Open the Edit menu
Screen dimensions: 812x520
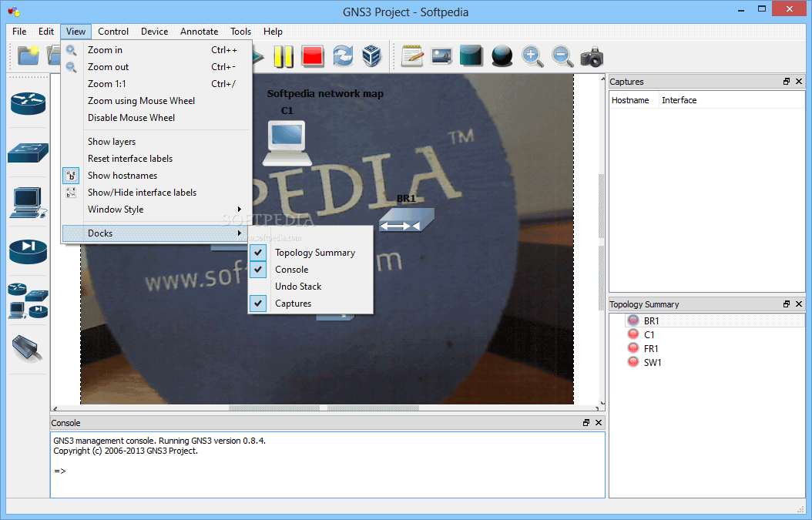tap(46, 32)
